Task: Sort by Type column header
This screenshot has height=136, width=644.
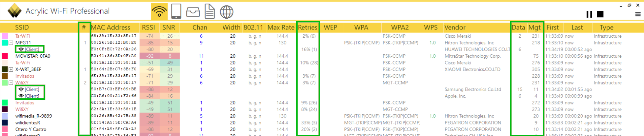Action: click(x=606, y=27)
